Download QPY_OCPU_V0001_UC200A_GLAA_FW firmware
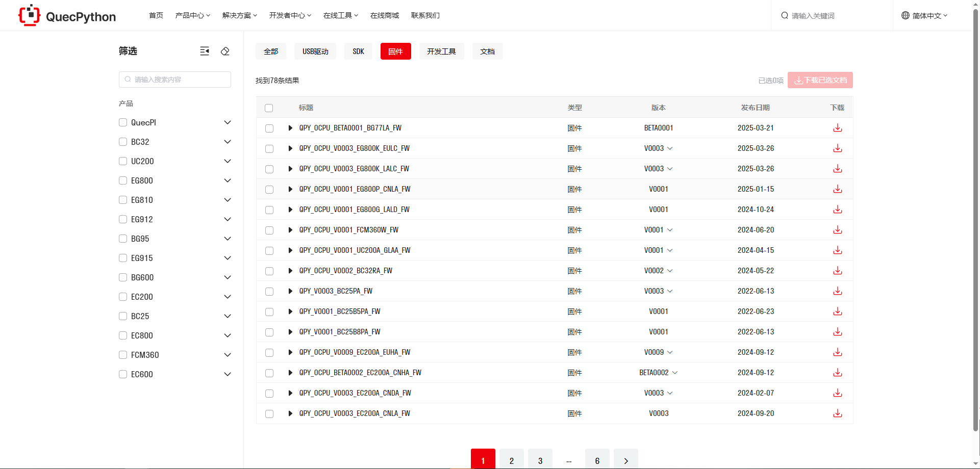 (838, 250)
